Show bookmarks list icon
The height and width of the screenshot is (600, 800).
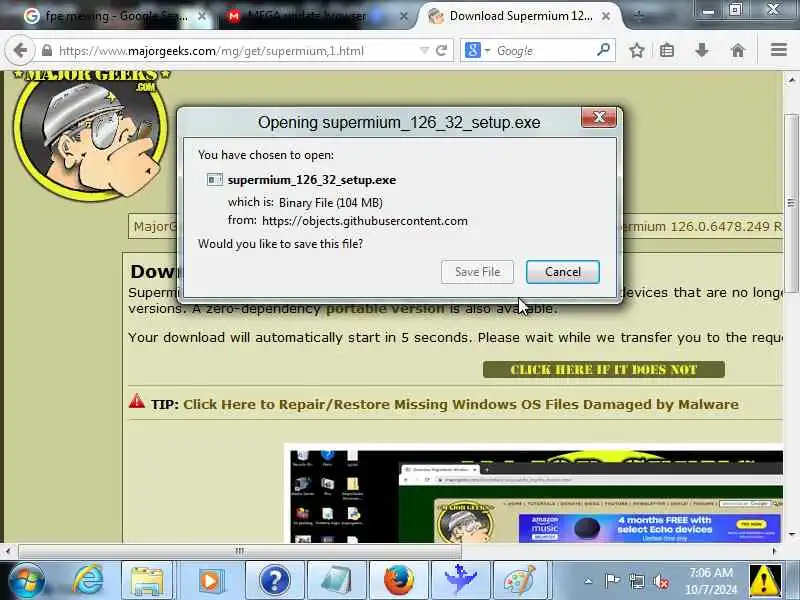click(667, 51)
